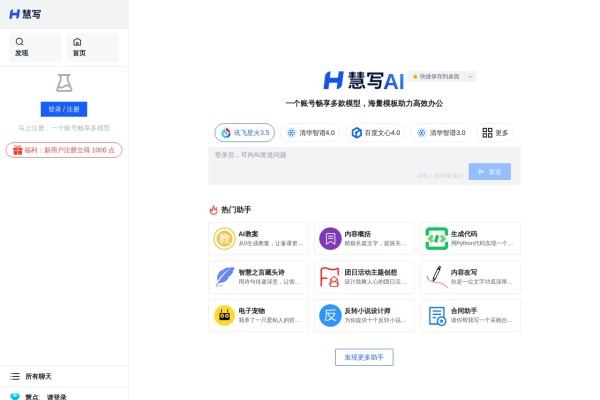Click the blue feather icon
600x400 pixels.
pyautogui.click(x=225, y=276)
